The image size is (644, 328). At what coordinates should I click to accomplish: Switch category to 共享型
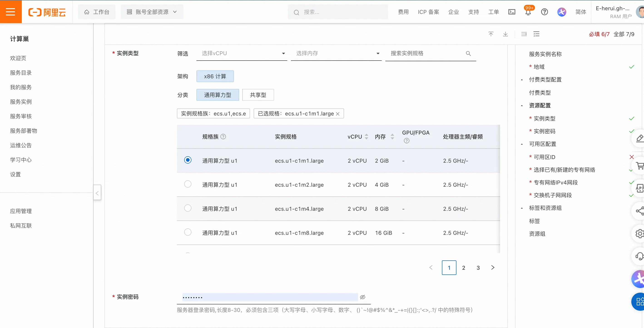[258, 95]
